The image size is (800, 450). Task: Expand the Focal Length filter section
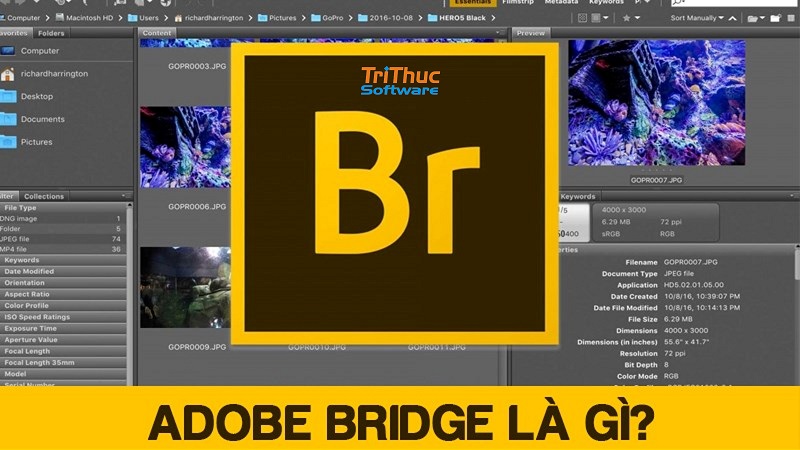pyautogui.click(x=62, y=351)
